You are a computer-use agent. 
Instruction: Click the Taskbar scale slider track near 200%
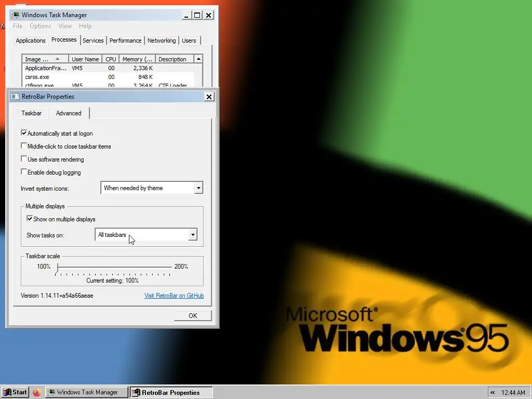coord(169,267)
